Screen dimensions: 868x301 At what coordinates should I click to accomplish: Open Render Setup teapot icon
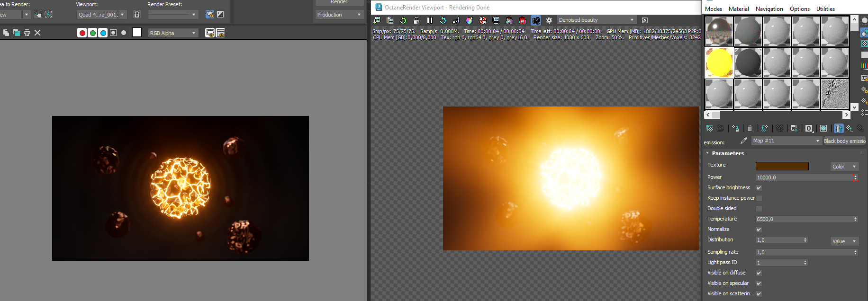pyautogui.click(x=210, y=14)
